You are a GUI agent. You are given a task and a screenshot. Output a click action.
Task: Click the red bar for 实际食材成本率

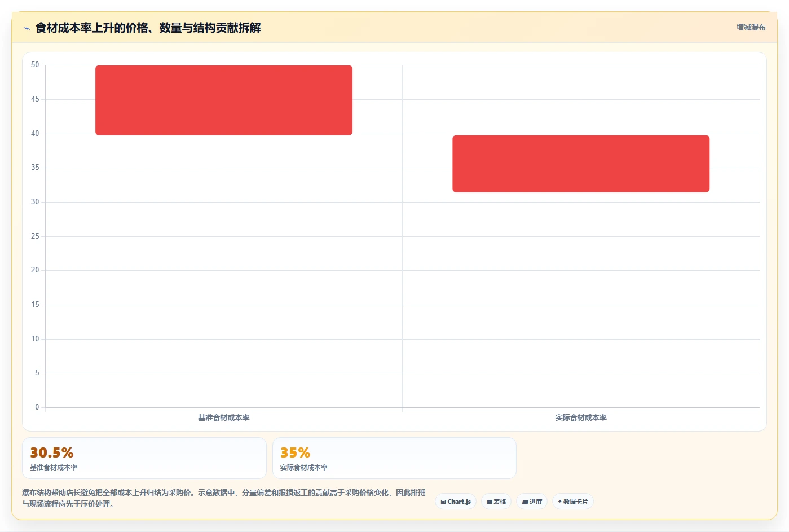coord(581,164)
